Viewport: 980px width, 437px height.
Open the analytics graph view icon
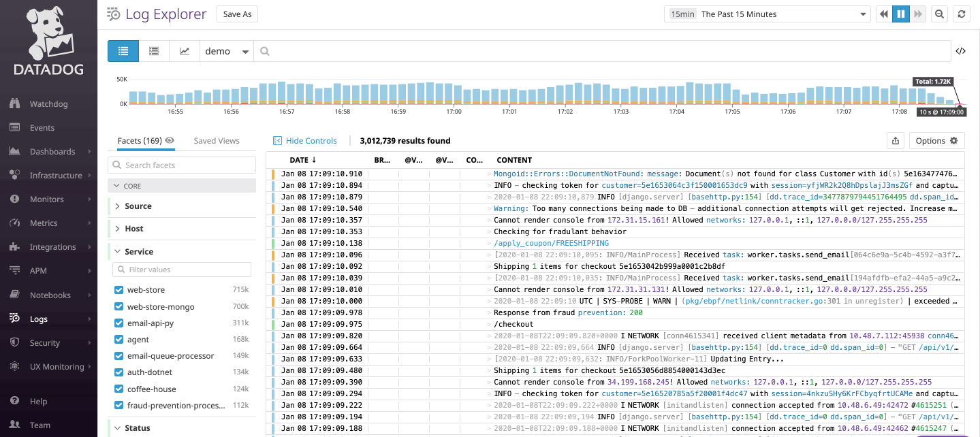coord(184,51)
